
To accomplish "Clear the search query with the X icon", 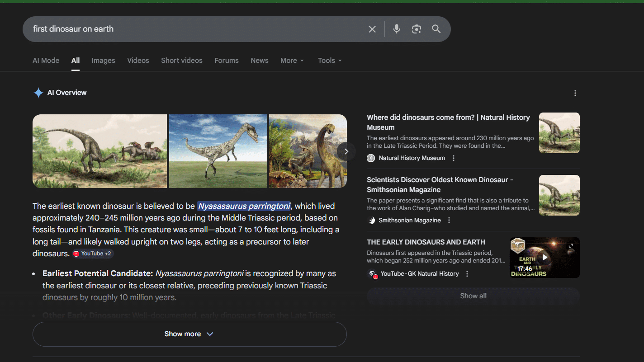I will tap(372, 29).
